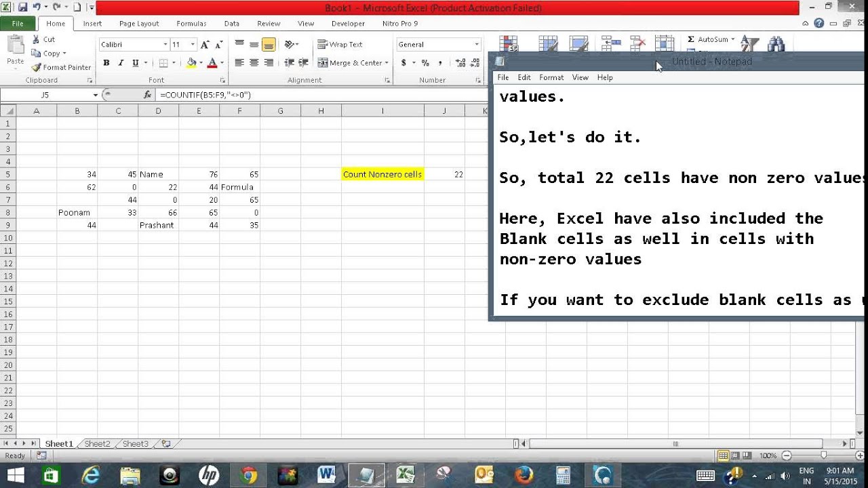Click the AutoSum button

coord(707,40)
